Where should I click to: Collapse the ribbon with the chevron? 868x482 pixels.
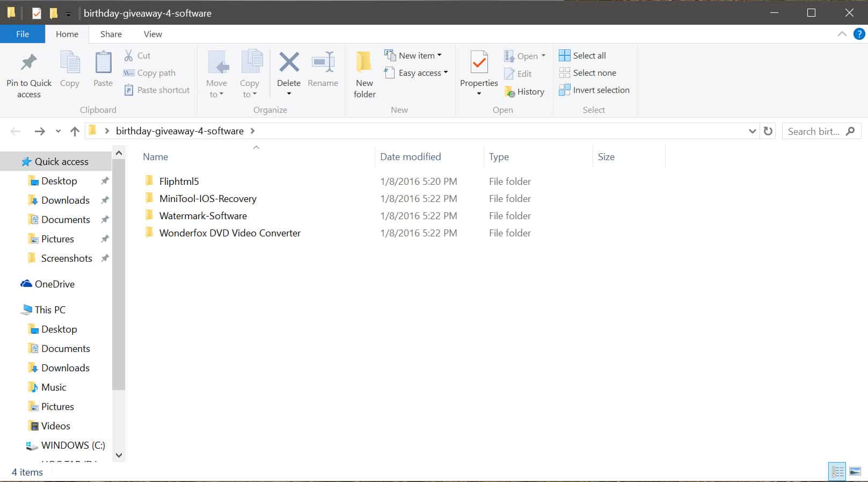(842, 34)
